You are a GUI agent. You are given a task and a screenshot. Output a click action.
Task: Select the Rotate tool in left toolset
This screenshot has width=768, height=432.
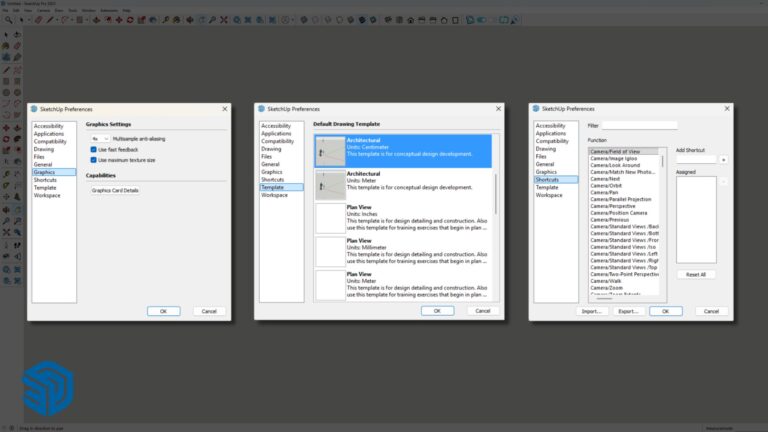pos(6,139)
